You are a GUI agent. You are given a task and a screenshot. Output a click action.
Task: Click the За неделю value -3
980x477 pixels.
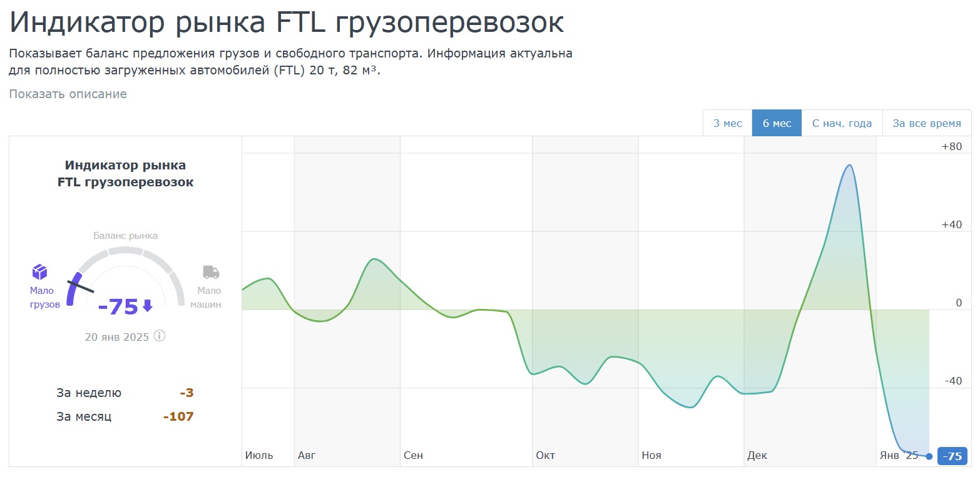pyautogui.click(x=186, y=393)
